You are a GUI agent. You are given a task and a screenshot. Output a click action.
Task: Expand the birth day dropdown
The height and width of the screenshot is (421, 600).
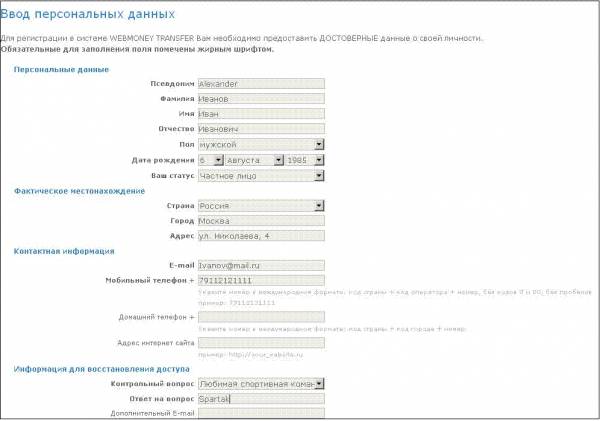210,160
